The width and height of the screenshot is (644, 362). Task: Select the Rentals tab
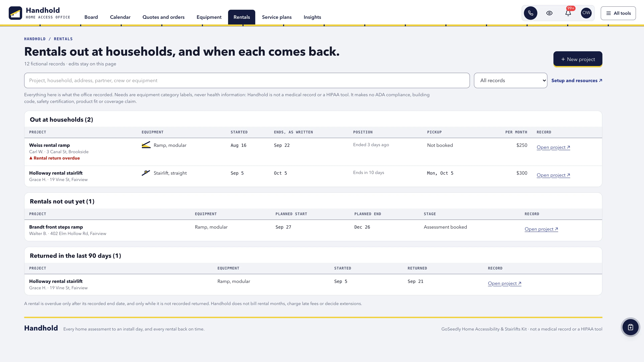coord(241,17)
